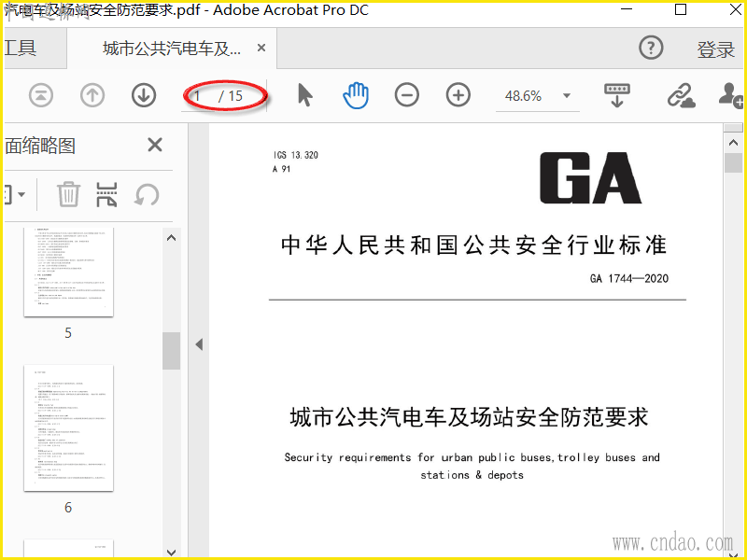Show next page arrow
This screenshot has height=560, width=747.
[144, 96]
